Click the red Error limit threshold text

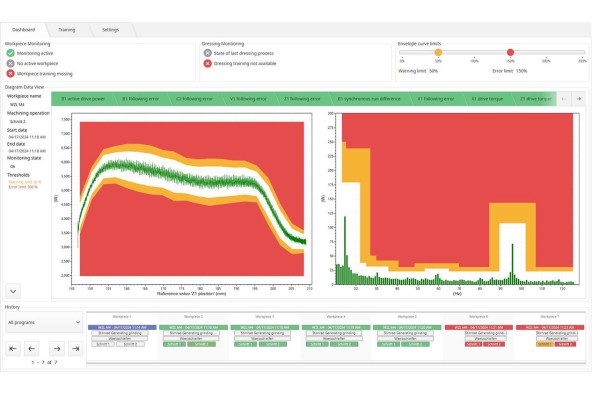23,187
